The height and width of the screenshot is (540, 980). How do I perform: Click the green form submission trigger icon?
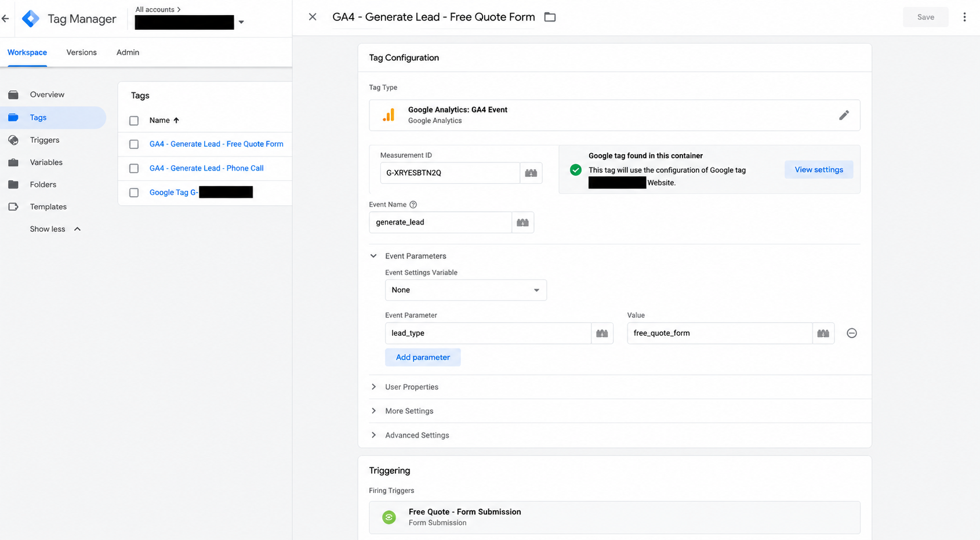[x=389, y=517]
